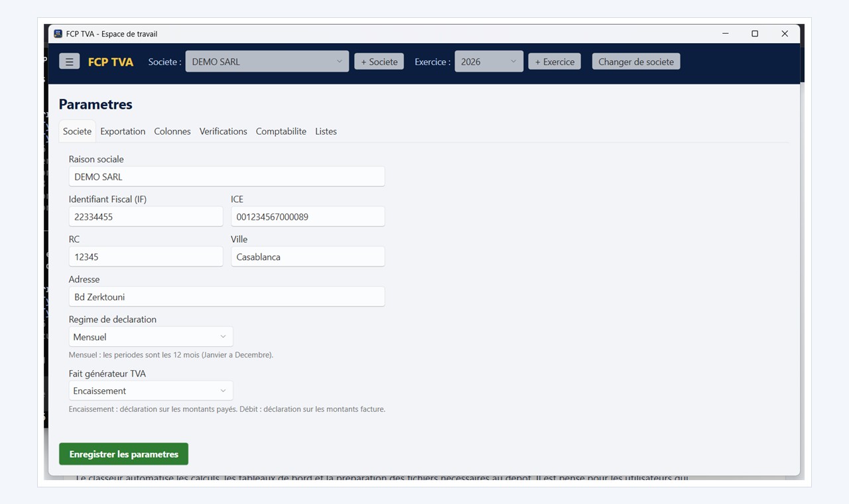Switch to the Listes tab

pyautogui.click(x=326, y=131)
